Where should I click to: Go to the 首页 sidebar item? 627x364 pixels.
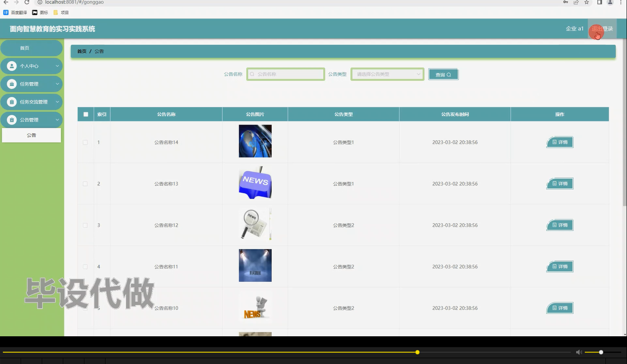coord(31,48)
